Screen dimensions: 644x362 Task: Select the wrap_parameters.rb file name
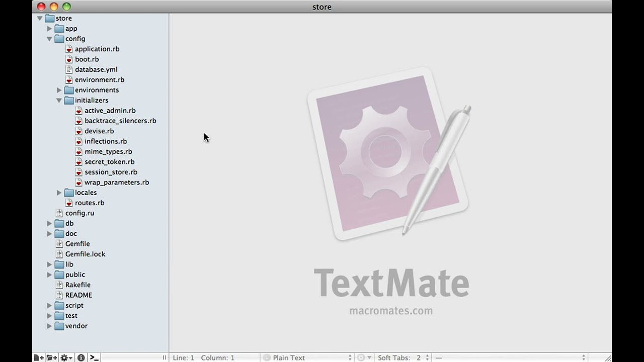click(117, 183)
